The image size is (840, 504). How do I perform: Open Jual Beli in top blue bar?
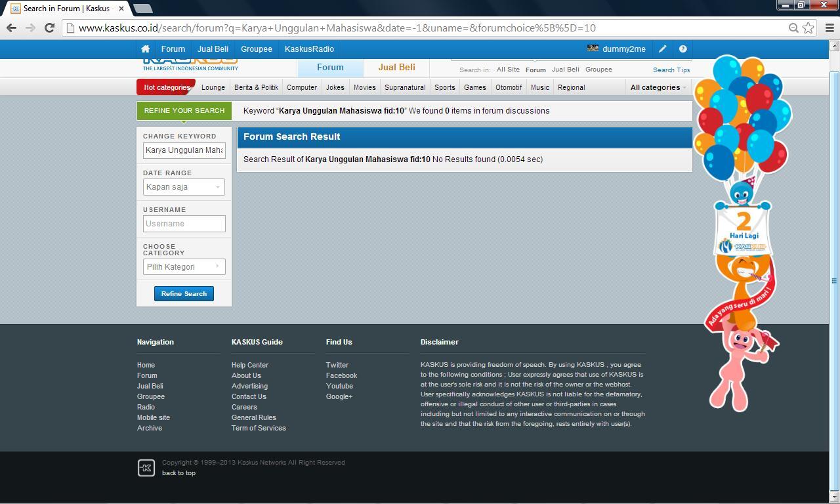213,49
